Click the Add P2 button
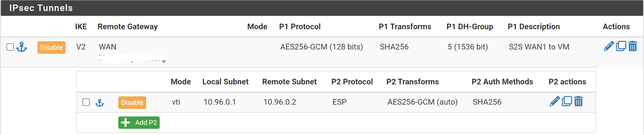 click(139, 123)
